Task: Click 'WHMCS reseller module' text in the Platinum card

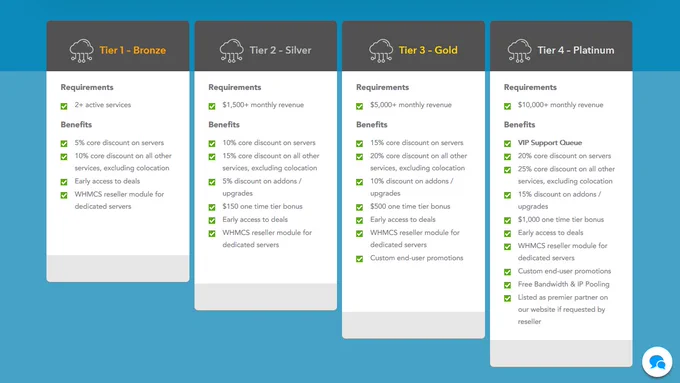Action: [562, 252]
